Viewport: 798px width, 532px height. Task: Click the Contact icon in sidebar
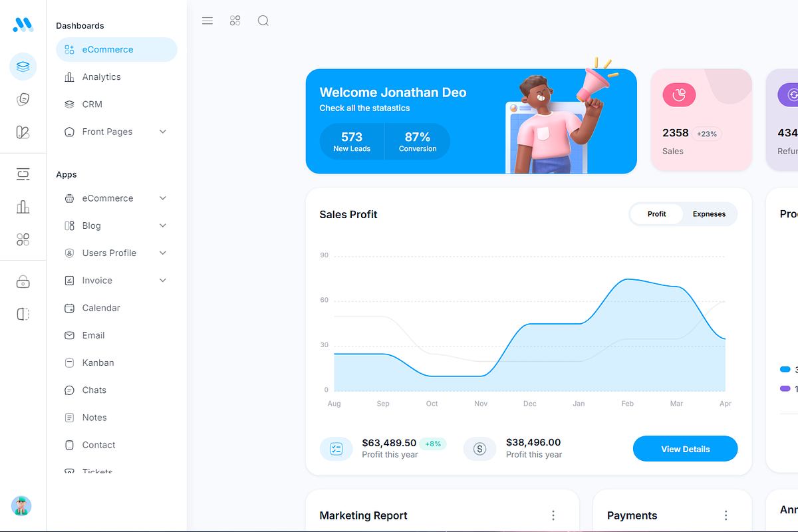pos(69,445)
